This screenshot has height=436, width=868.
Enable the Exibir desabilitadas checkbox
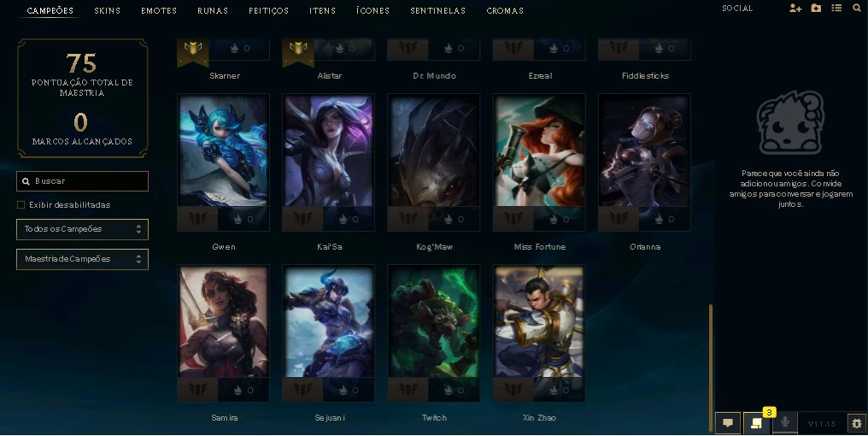(21, 205)
